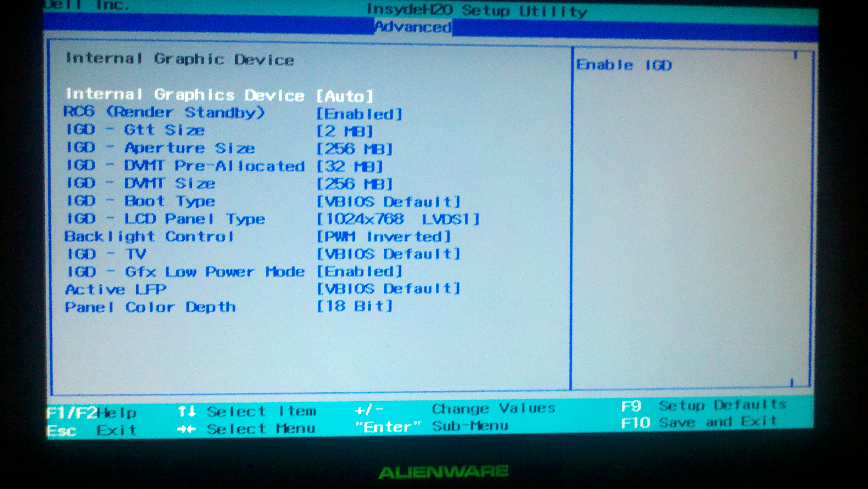Open IGD - DVMT Size [256 MB] value
868x489 pixels.
[354, 184]
